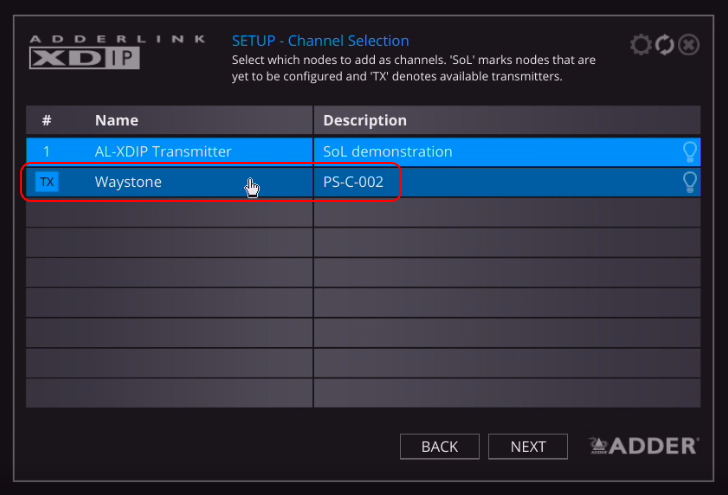Click the refresh arrows icon
The height and width of the screenshot is (495, 728).
664,45
